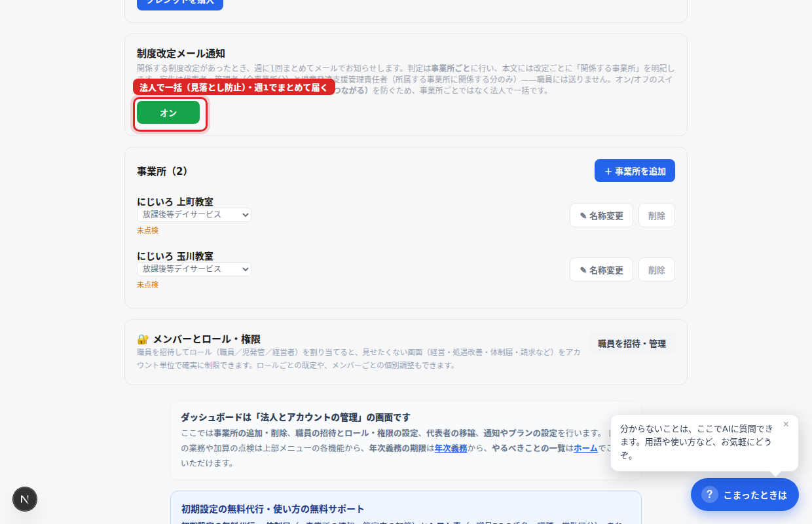Open service type dropdown for にじいろ 上町教室

(194, 215)
